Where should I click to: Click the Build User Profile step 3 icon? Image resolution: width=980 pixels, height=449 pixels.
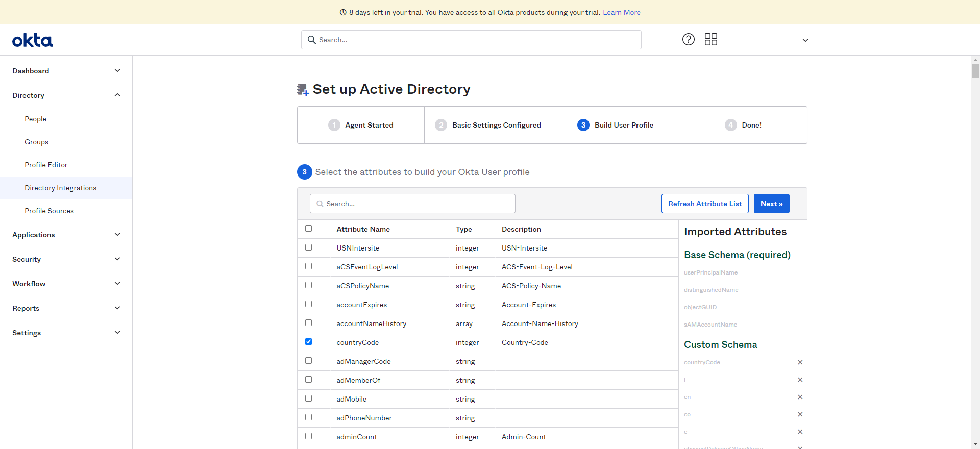[x=583, y=125]
